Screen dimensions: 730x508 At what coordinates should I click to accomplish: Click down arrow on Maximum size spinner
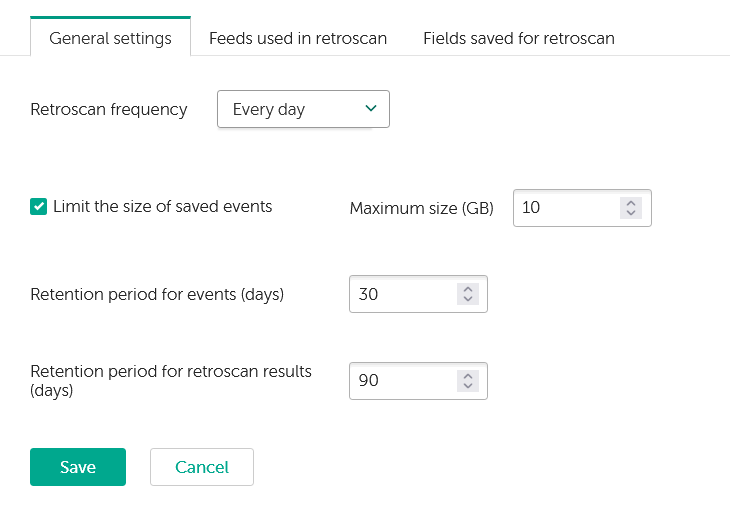(630, 213)
